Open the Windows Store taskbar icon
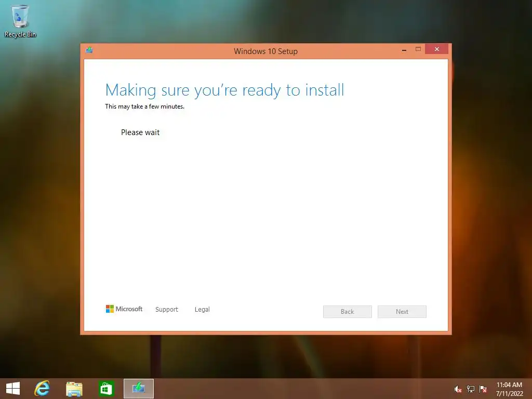Screen dimensions: 532x399 pyautogui.click(x=106, y=389)
